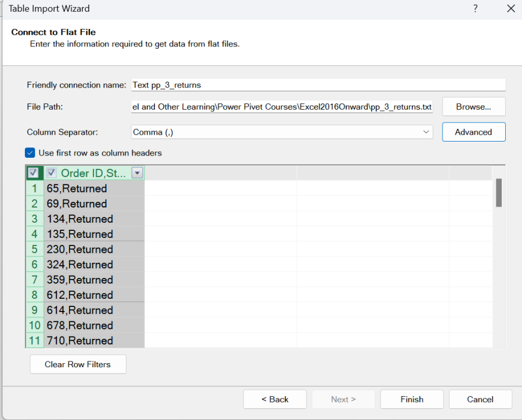Click the help question mark icon

476,9
